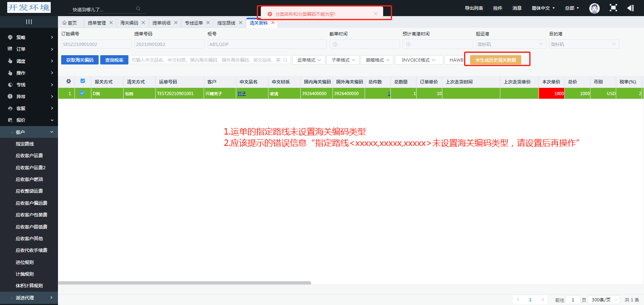The width and height of the screenshot is (644, 305).
Task: Close the 清关资料 tab
Action: click(x=273, y=23)
